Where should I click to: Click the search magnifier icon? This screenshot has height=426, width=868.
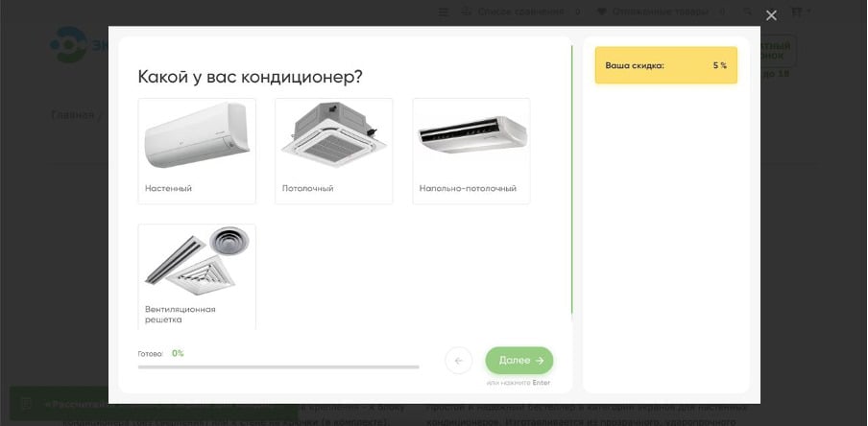pyautogui.click(x=746, y=12)
